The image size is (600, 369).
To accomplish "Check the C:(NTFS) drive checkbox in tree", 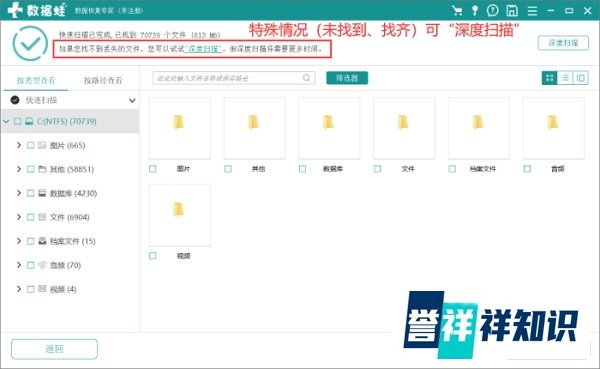I will click(17, 121).
